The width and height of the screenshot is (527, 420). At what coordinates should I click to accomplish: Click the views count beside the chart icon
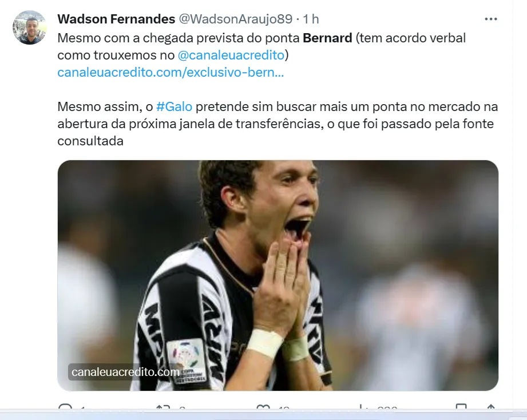pyautogui.click(x=387, y=407)
